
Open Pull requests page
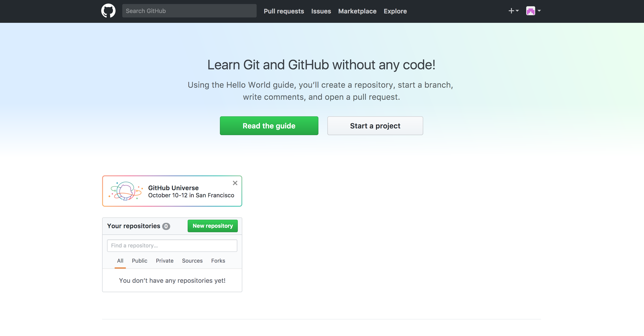pyautogui.click(x=284, y=11)
